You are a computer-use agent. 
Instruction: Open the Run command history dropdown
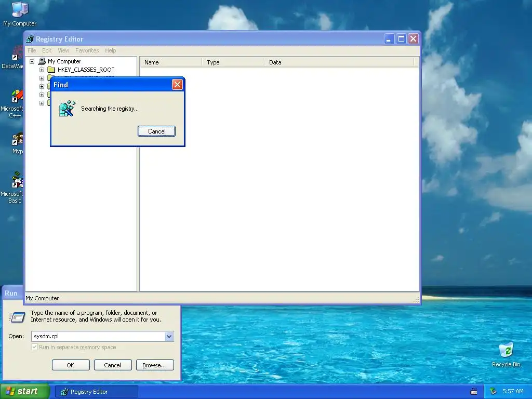click(169, 336)
